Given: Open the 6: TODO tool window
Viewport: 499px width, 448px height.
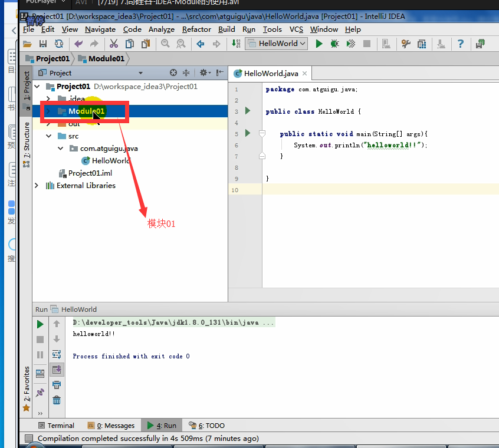Looking at the screenshot, I should (x=207, y=426).
